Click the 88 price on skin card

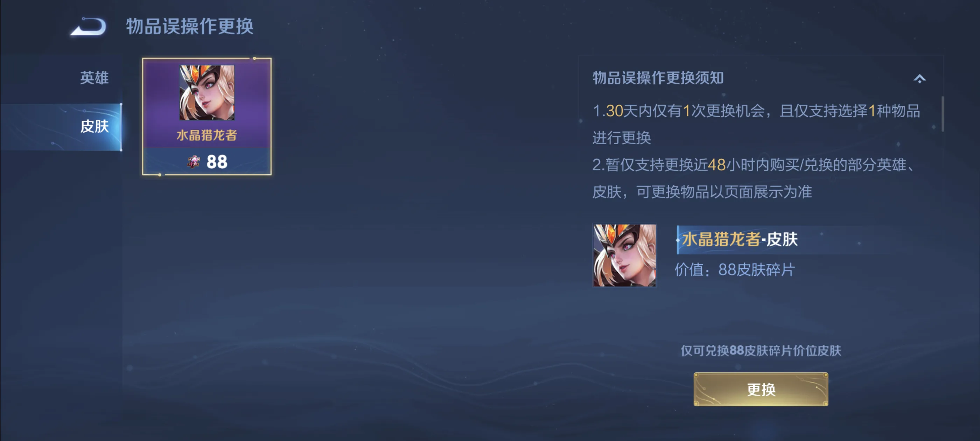(217, 162)
